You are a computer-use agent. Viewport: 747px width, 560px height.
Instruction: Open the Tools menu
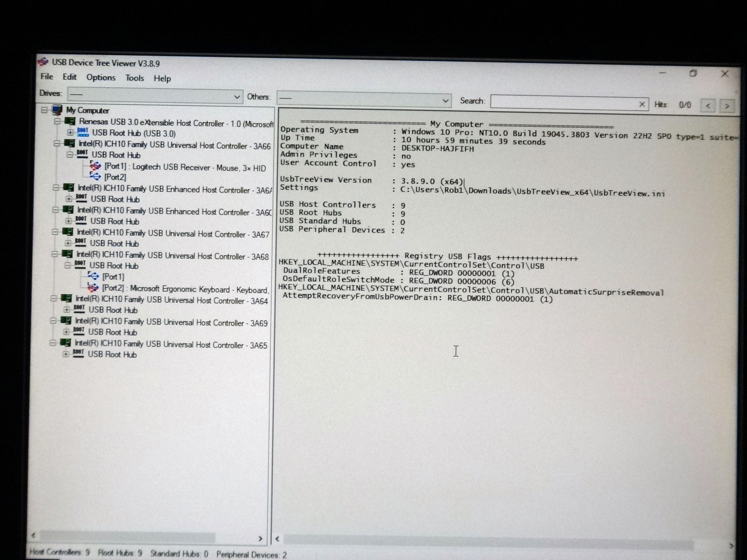pyautogui.click(x=134, y=78)
